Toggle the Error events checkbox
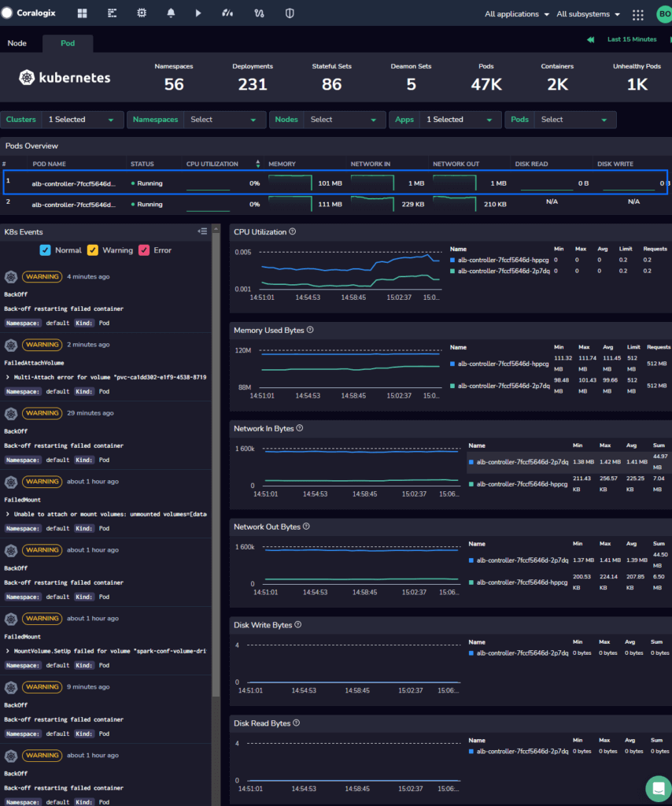Screen dimensions: 672x806 [x=144, y=250]
